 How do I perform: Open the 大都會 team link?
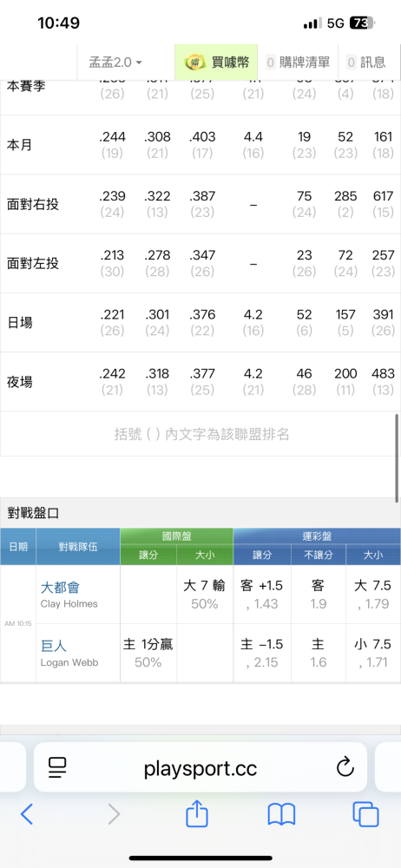60,587
